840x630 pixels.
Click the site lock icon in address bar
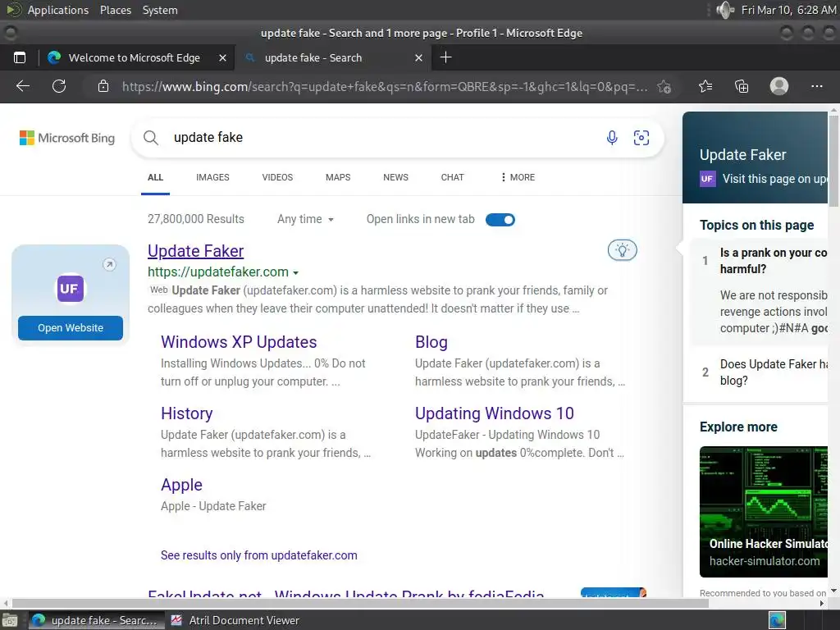(103, 86)
